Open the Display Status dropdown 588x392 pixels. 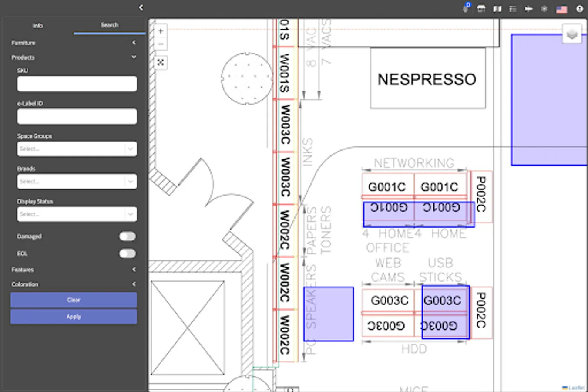[77, 214]
